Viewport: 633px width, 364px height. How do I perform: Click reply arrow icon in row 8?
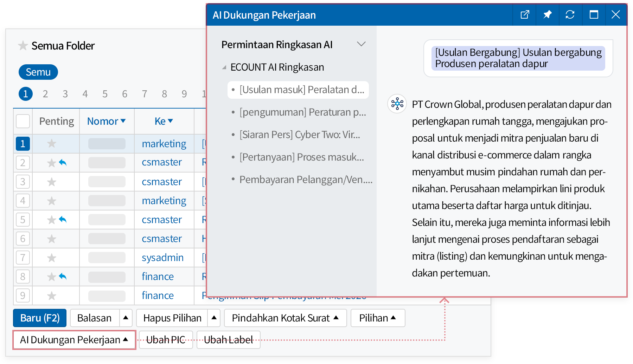63,276
